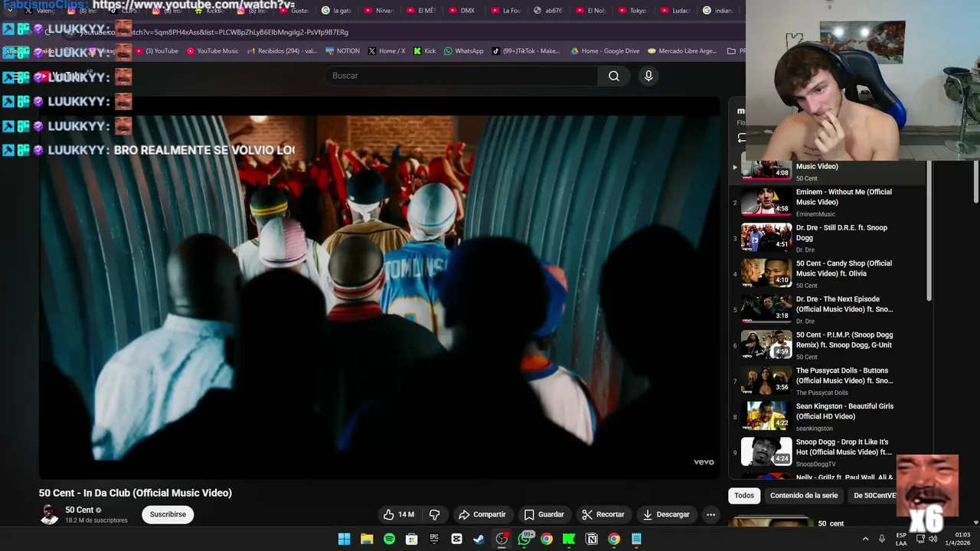This screenshot has height=551, width=980.
Task: Switch to OBS Studio in the taskbar
Action: (501, 539)
